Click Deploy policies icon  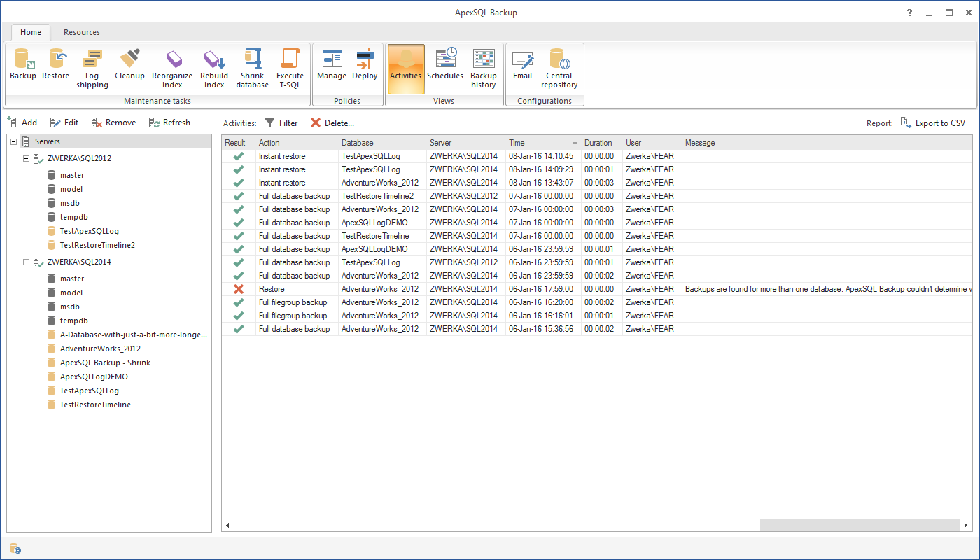point(365,65)
